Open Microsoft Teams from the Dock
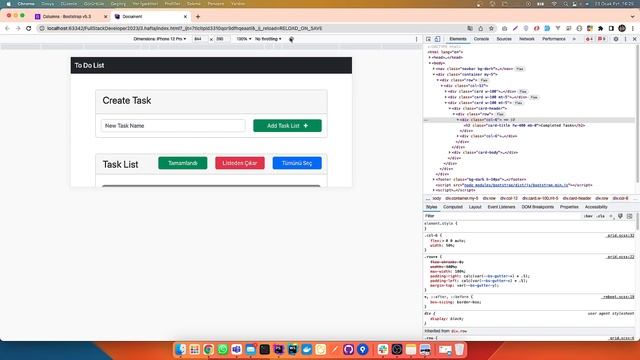Image resolution: width=640 pixels, height=360 pixels. pos(237,349)
